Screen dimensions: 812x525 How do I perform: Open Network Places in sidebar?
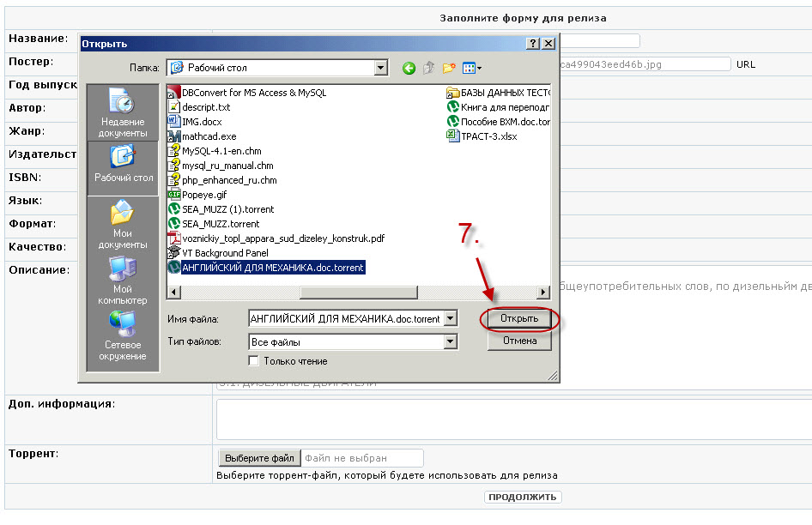tap(123, 336)
